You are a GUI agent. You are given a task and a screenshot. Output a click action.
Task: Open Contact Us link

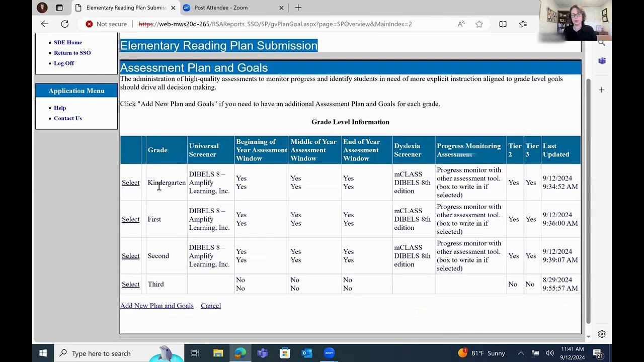tap(68, 118)
